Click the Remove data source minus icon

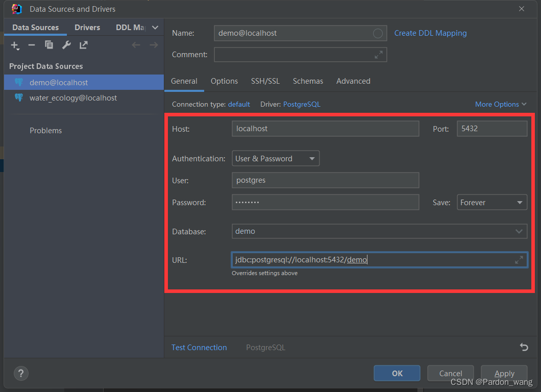coord(32,45)
